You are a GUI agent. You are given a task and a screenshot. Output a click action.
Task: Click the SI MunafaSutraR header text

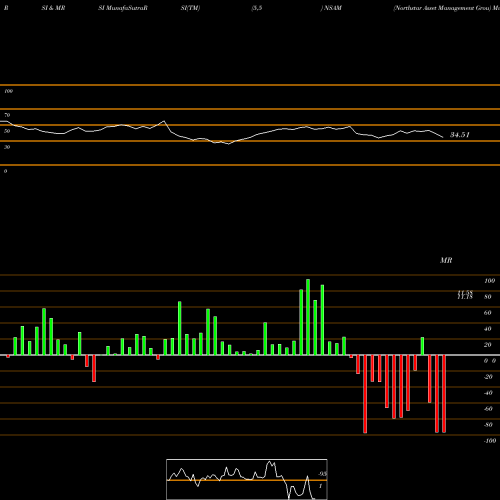pyautogui.click(x=123, y=8)
